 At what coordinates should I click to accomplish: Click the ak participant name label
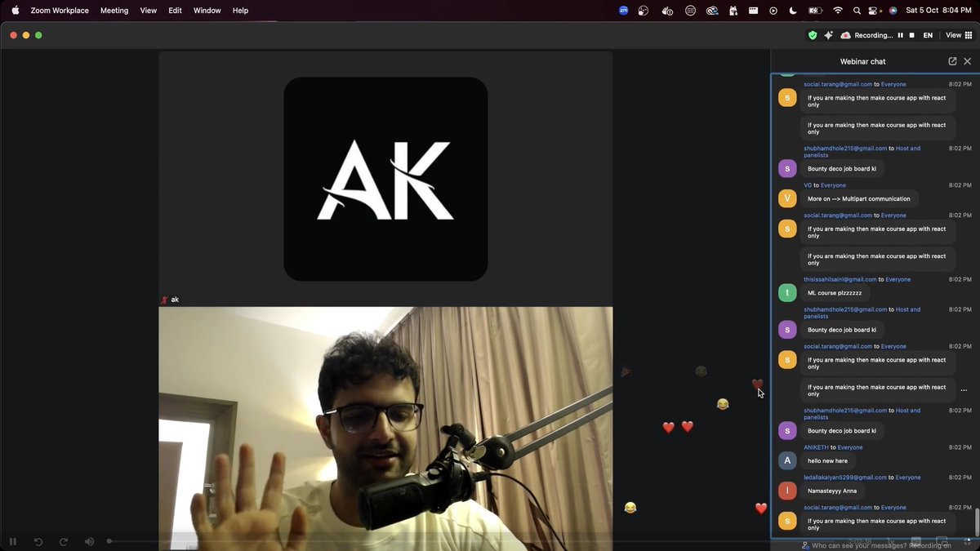(x=175, y=300)
